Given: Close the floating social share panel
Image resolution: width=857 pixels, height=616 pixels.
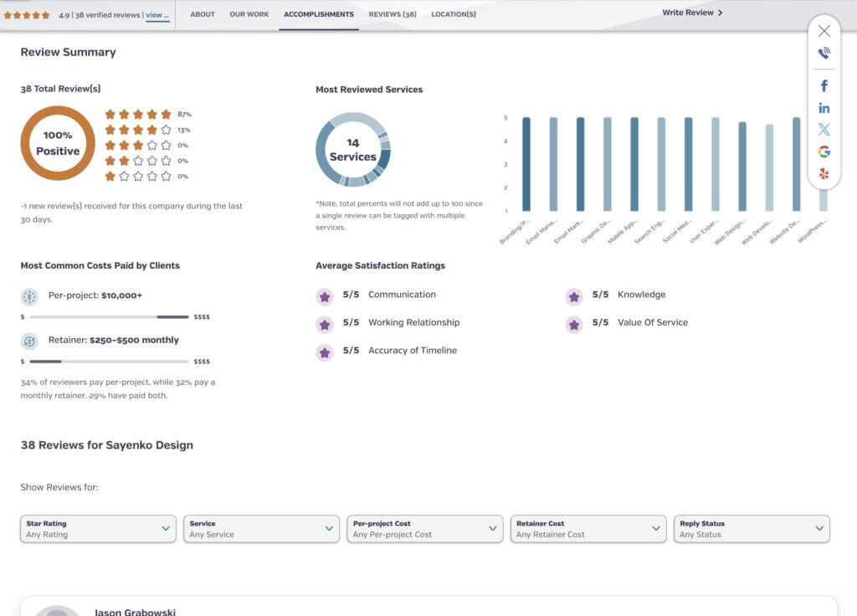Looking at the screenshot, I should coord(824,31).
